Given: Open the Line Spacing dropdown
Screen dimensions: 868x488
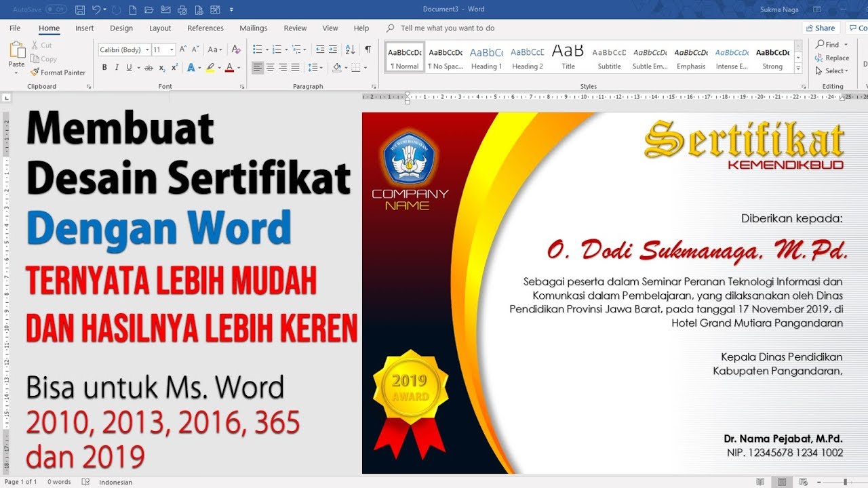Looking at the screenshot, I should 315,68.
